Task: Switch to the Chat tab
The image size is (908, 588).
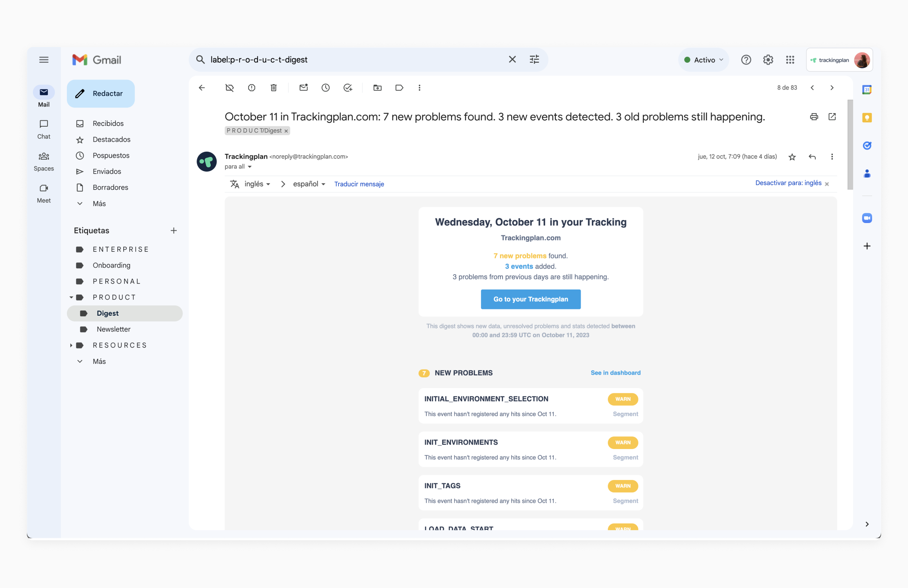Action: 43,129
